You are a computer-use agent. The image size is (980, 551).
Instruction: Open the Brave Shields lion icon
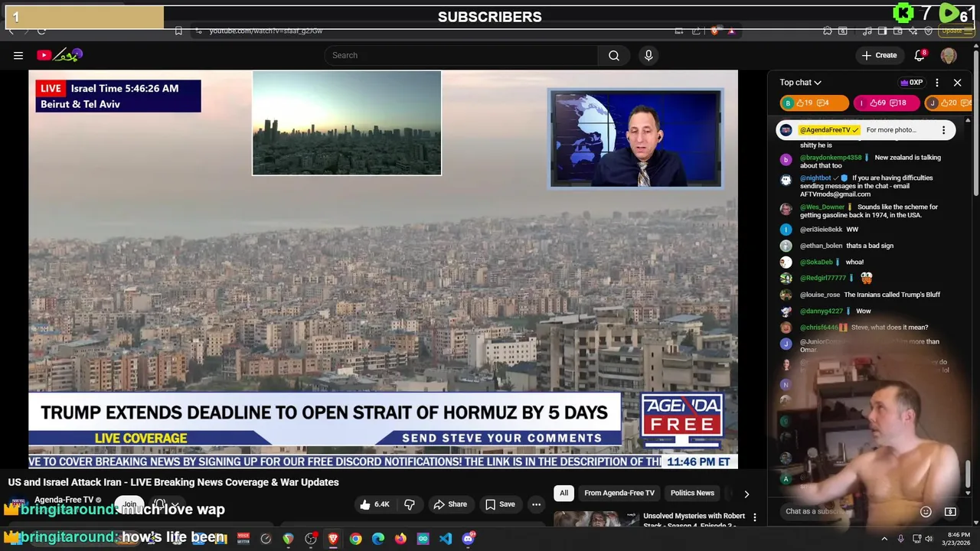715,31
